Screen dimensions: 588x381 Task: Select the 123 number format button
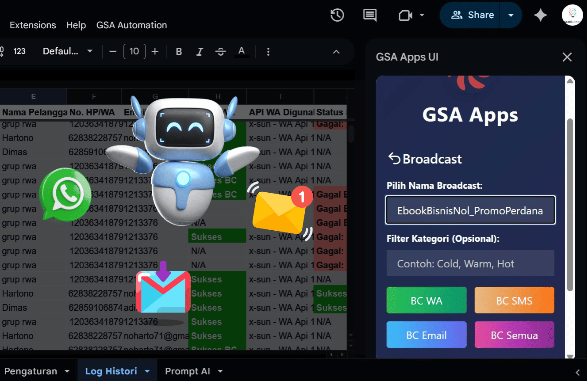[x=19, y=51]
